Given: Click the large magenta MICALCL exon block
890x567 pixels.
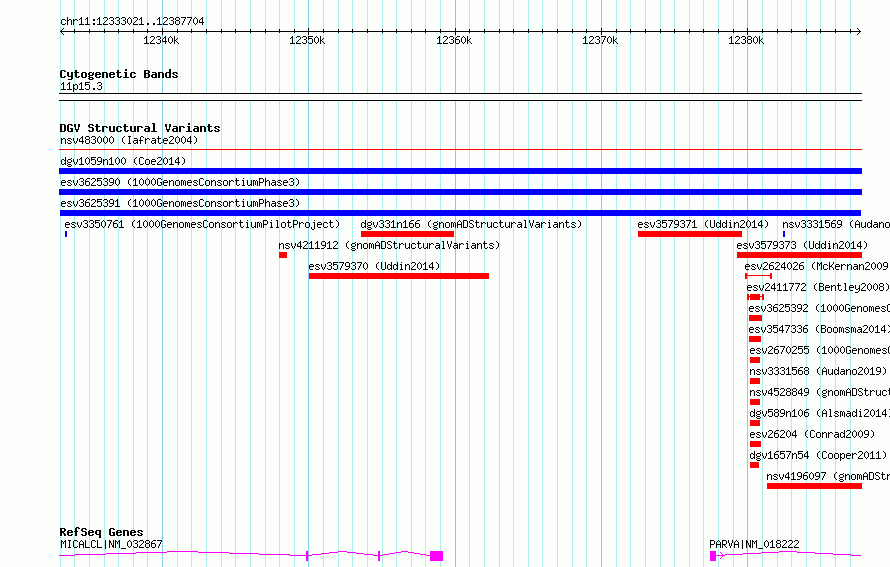Looking at the screenshot, I should [436, 556].
